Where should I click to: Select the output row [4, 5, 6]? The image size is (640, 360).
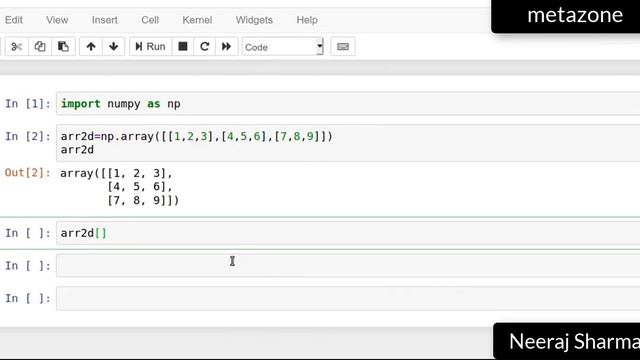140,187
